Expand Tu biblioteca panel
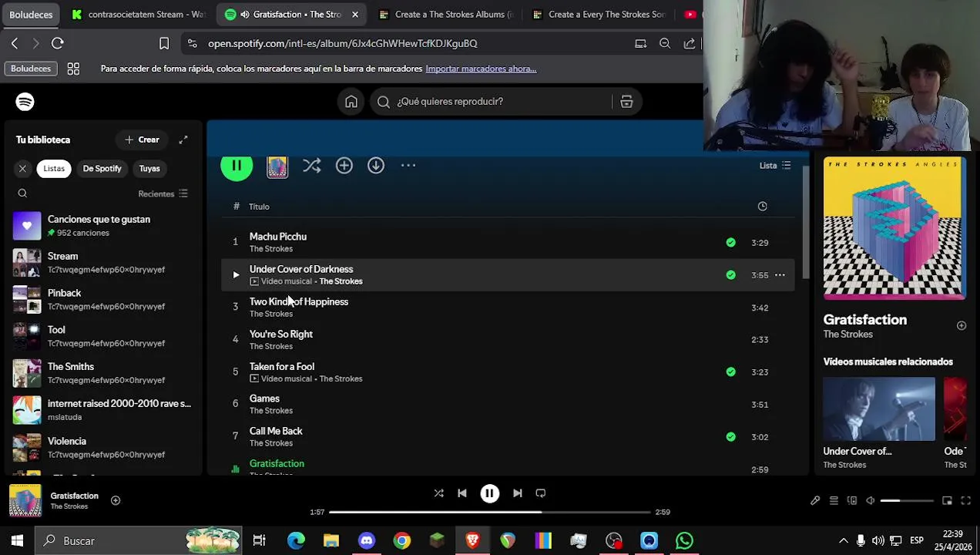Screen dimensions: 980x555 click(183, 140)
